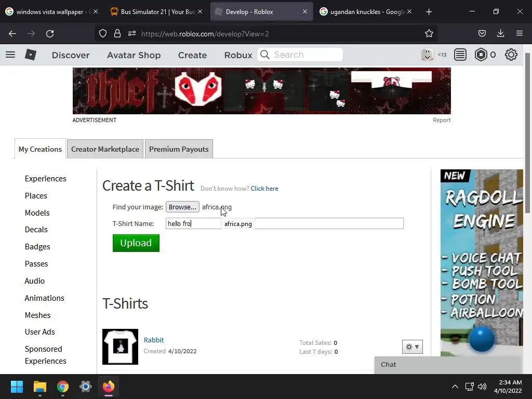Click the green Upload button
Image resolution: width=532 pixels, height=399 pixels.
tap(136, 243)
